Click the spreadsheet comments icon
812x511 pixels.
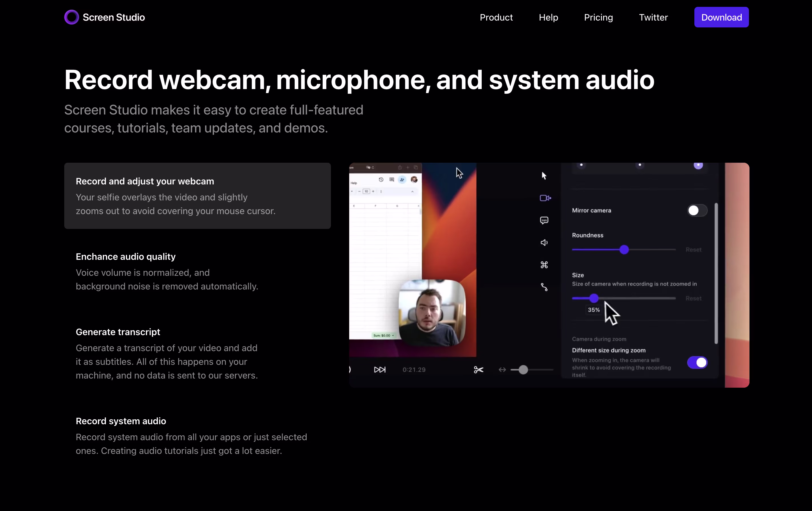(x=391, y=180)
